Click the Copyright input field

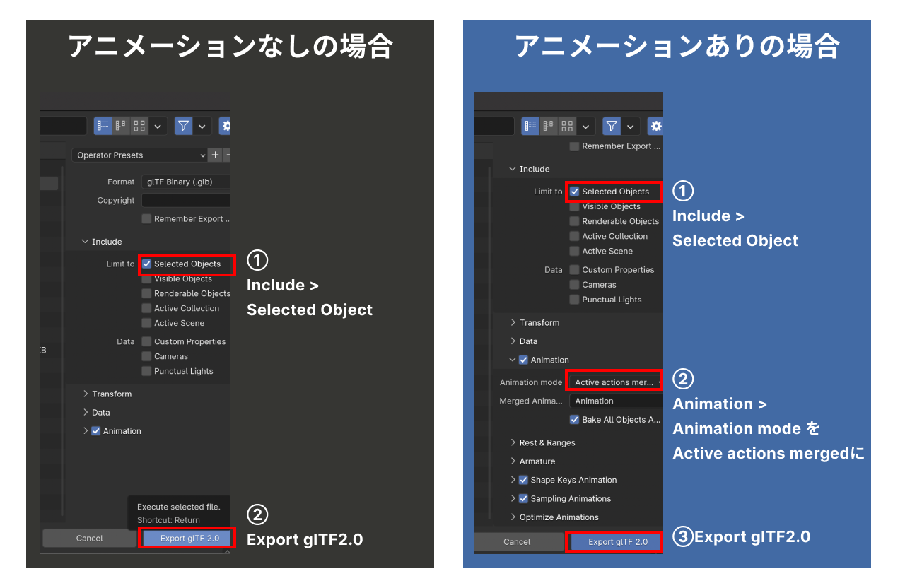pos(186,200)
